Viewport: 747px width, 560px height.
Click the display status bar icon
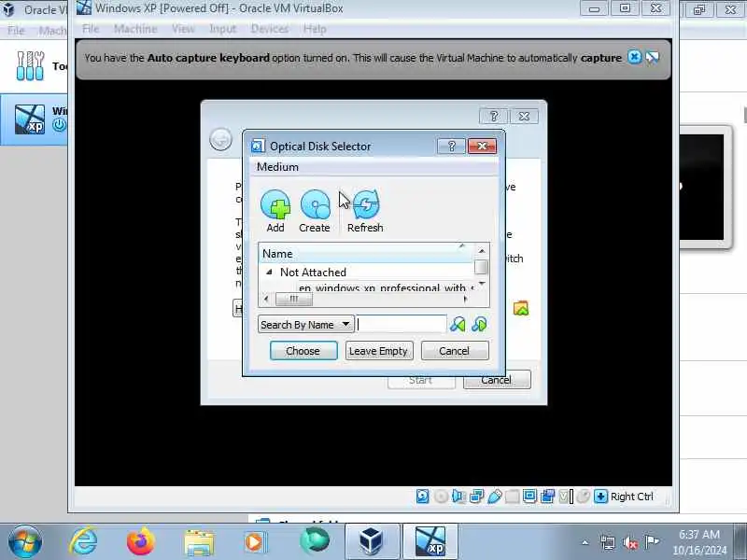(529, 497)
